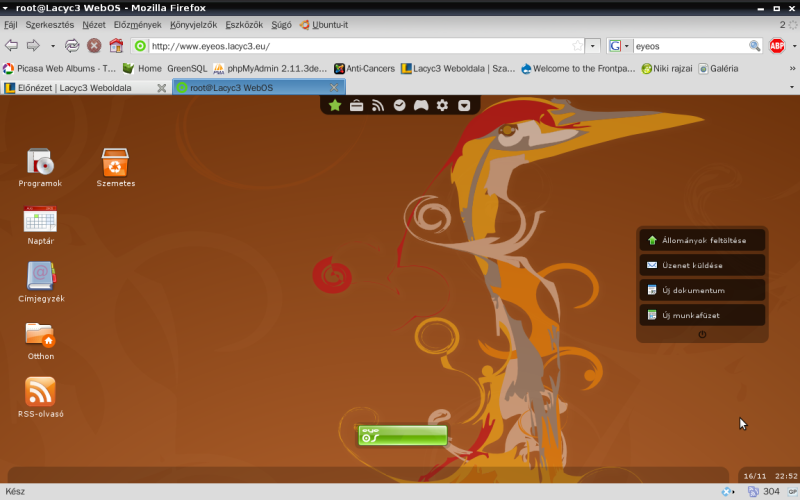
Task: Open the Súgó menu
Action: point(281,24)
